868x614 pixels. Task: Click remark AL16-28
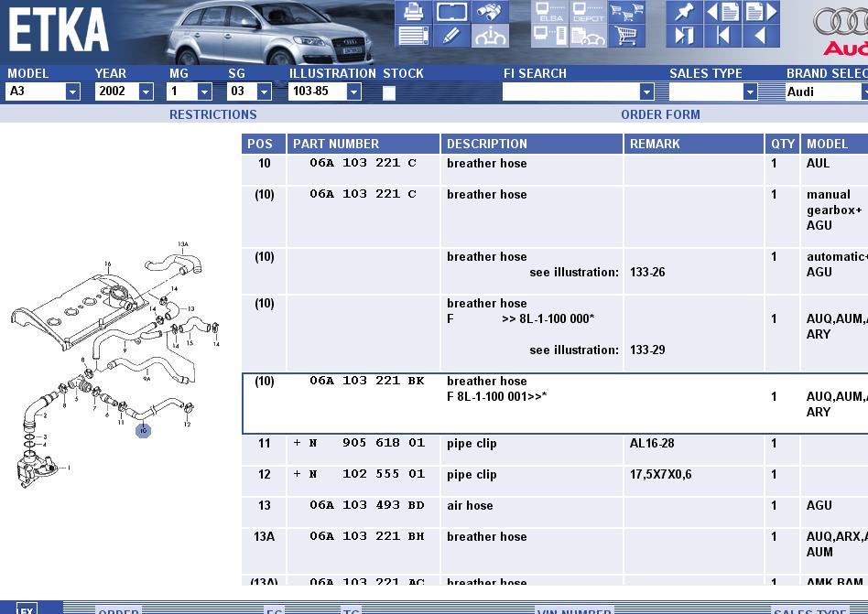(x=652, y=443)
